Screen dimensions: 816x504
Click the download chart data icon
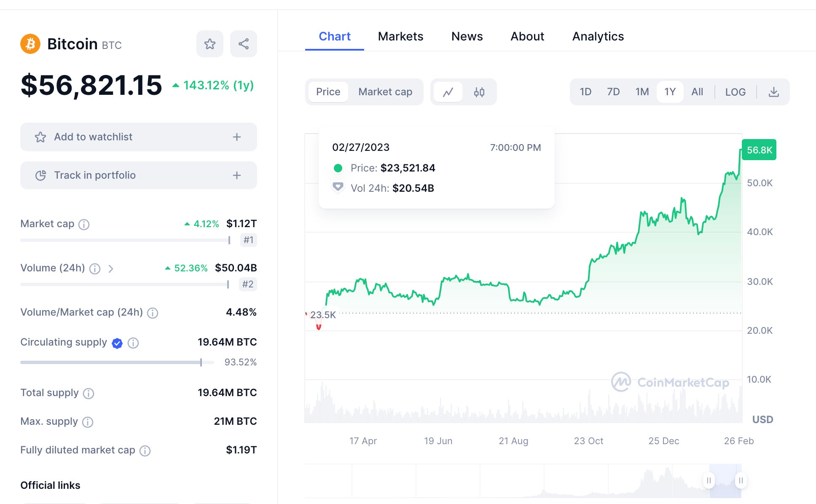(x=773, y=92)
